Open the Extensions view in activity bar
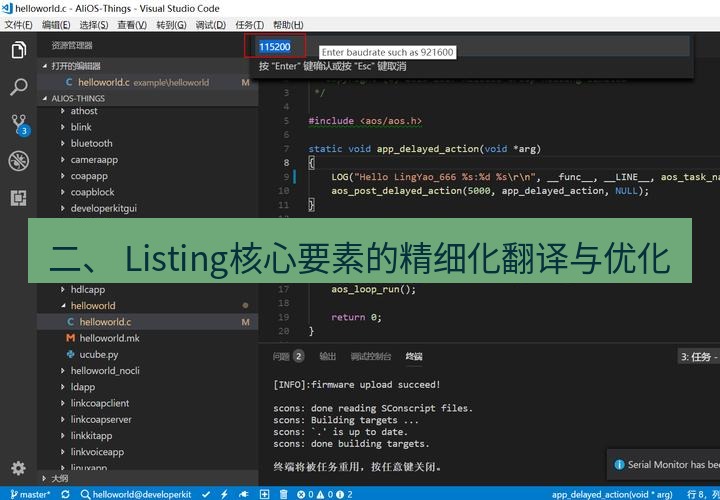This screenshot has width=720, height=500. (x=18, y=197)
